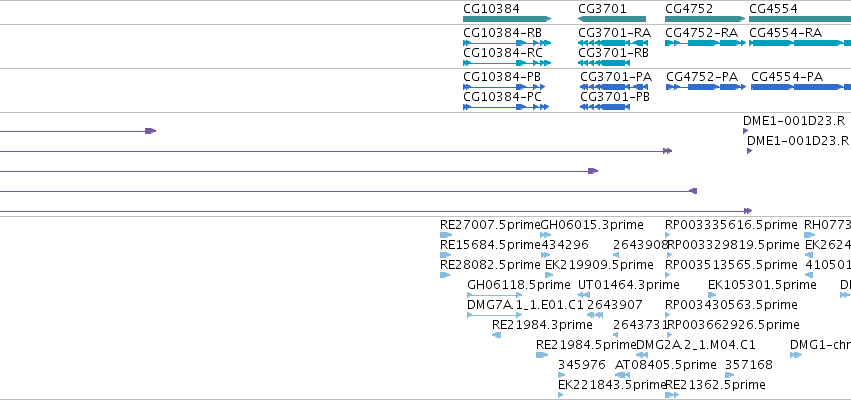This screenshot has width=851, height=400.
Task: Click the RE27007.5prime label
Action: (x=490, y=225)
